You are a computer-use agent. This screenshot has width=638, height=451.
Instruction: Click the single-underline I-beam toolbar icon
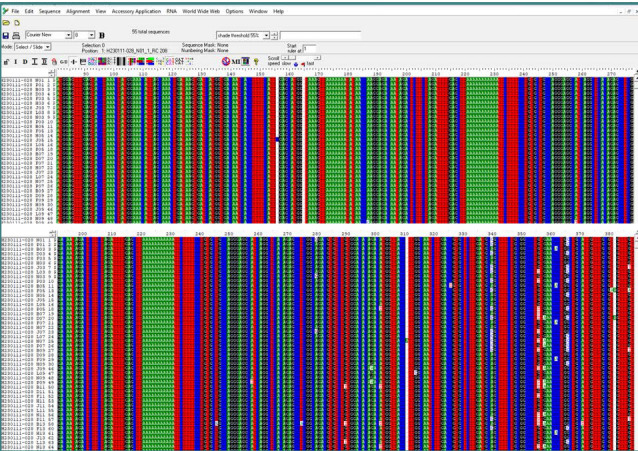tap(34, 62)
